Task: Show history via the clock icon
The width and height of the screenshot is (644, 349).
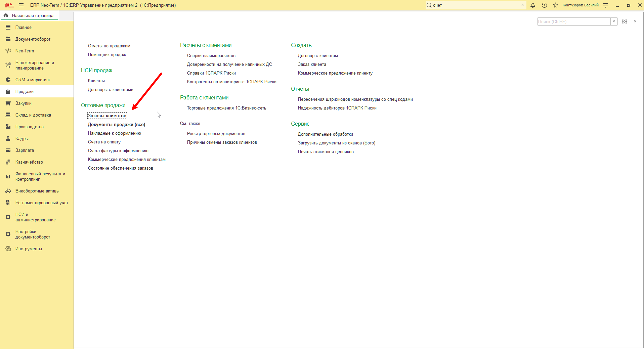Action: point(544,5)
